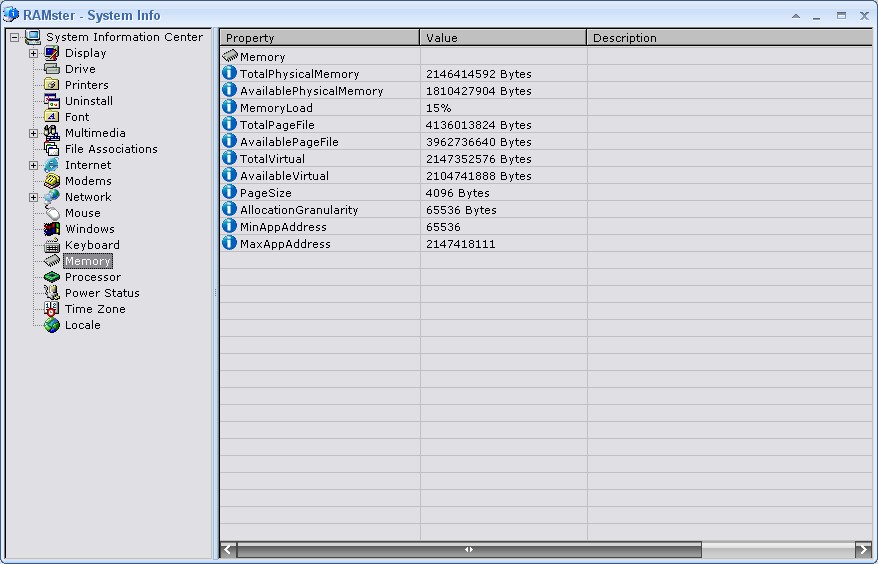Click the Multimedia icon

pos(52,133)
